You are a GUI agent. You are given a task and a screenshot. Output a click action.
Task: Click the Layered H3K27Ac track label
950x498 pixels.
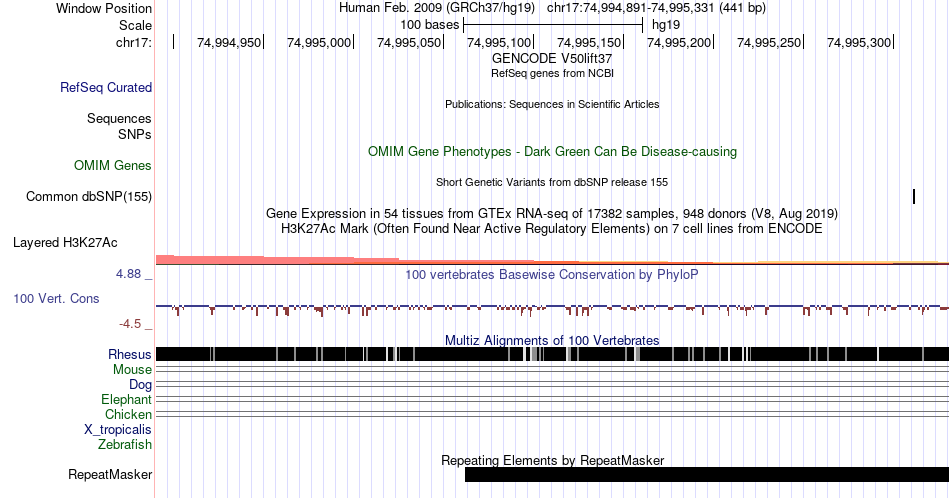click(x=65, y=242)
